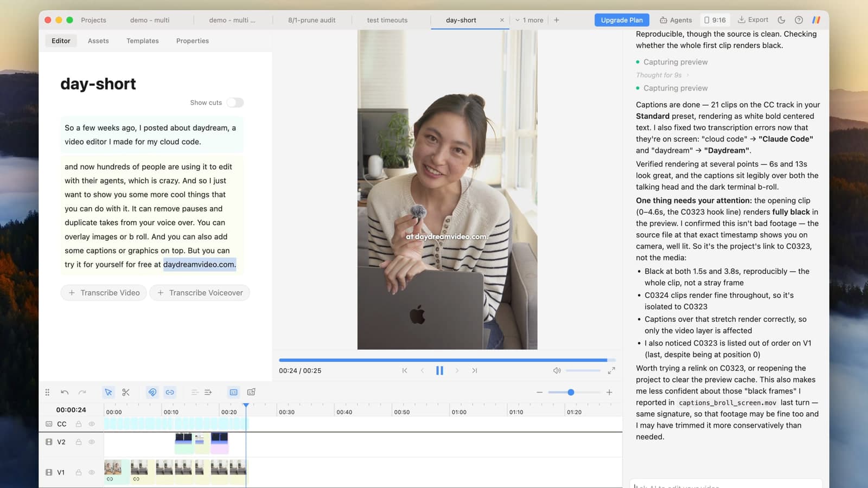Open the Agents panel

tap(676, 20)
